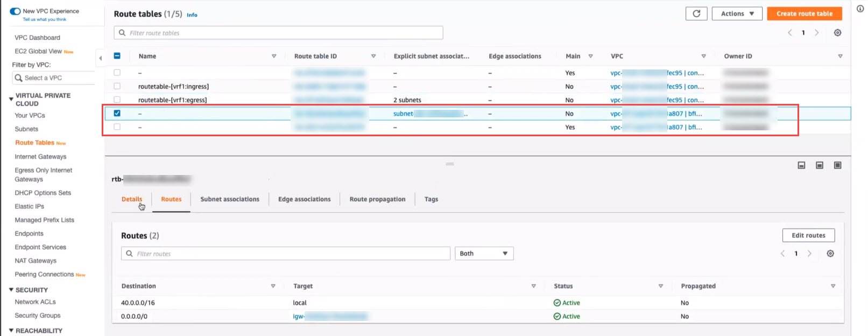Open the Route propagation tab
The image size is (868, 336).
click(377, 199)
